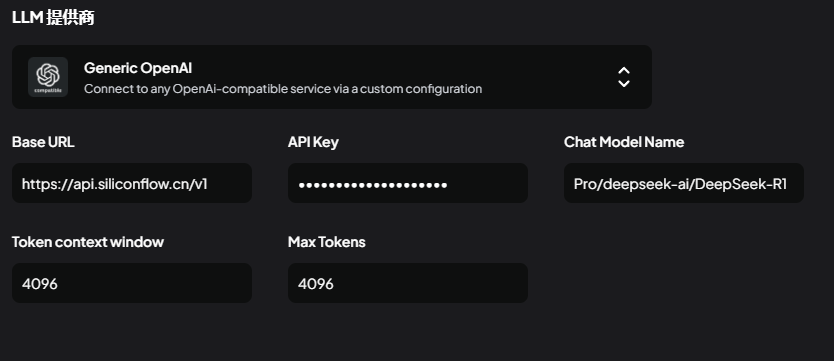
Task: Click the Pro/deepseek-ai/DeepSeek-R1 model name field
Action: (x=684, y=183)
